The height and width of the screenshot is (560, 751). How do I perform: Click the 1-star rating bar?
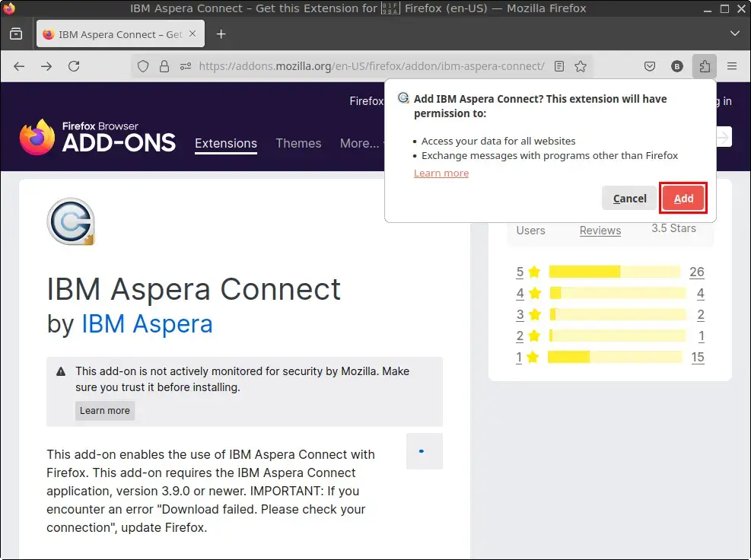point(615,357)
